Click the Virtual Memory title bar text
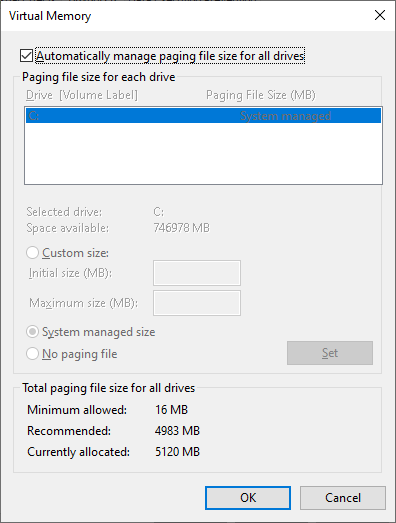Image resolution: width=396 pixels, height=523 pixels. coord(50,16)
